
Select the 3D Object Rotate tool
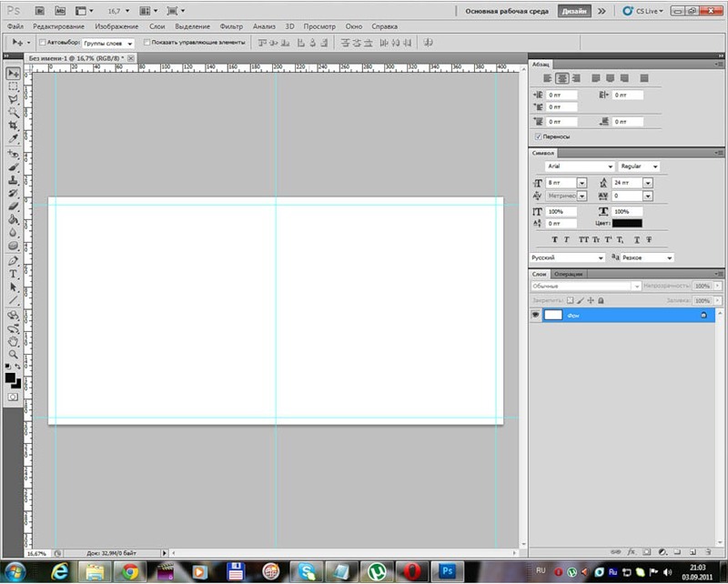pos(13,316)
